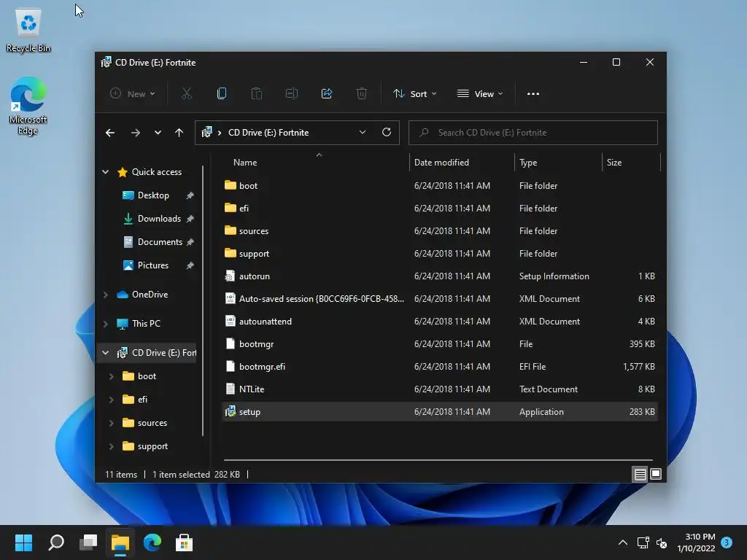Viewport: 747px width, 560px height.
Task: Select Downloads in Quick access
Action: click(159, 219)
